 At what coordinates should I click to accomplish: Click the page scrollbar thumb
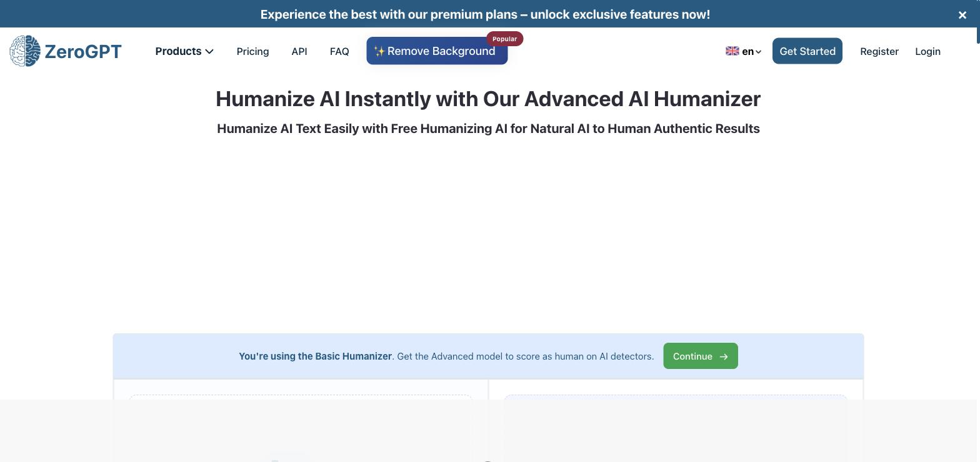[x=978, y=22]
